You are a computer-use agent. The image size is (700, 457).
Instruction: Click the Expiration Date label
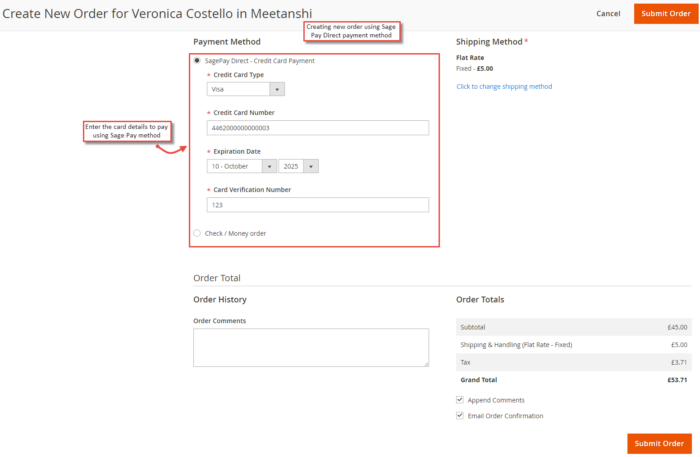237,151
